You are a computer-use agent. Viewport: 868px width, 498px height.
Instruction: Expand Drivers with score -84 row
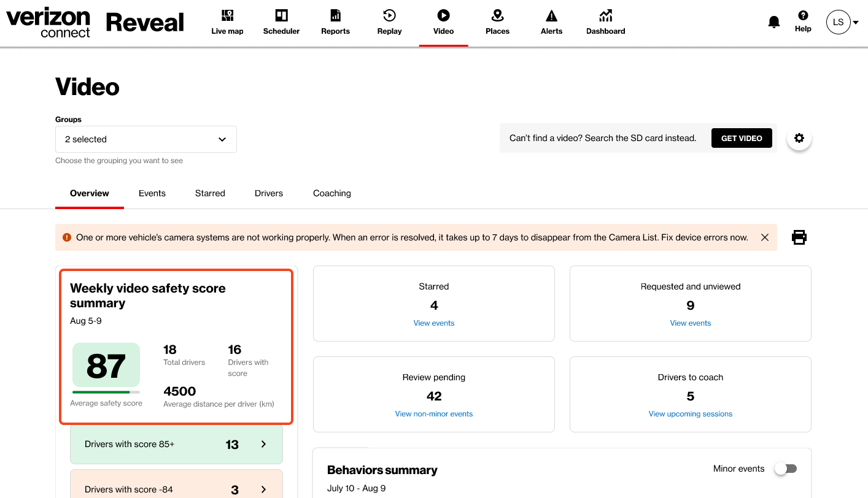click(177, 485)
